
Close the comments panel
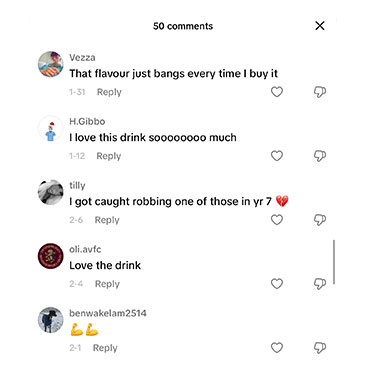[320, 26]
